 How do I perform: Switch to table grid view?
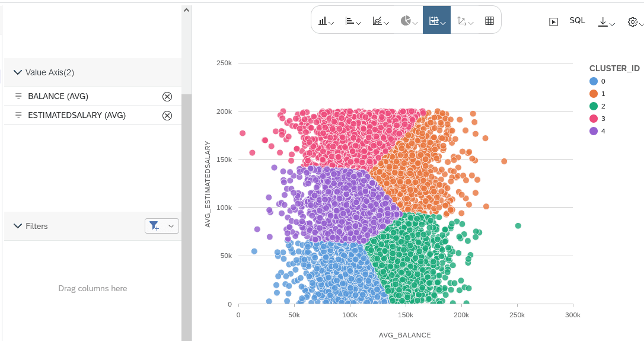coord(489,21)
